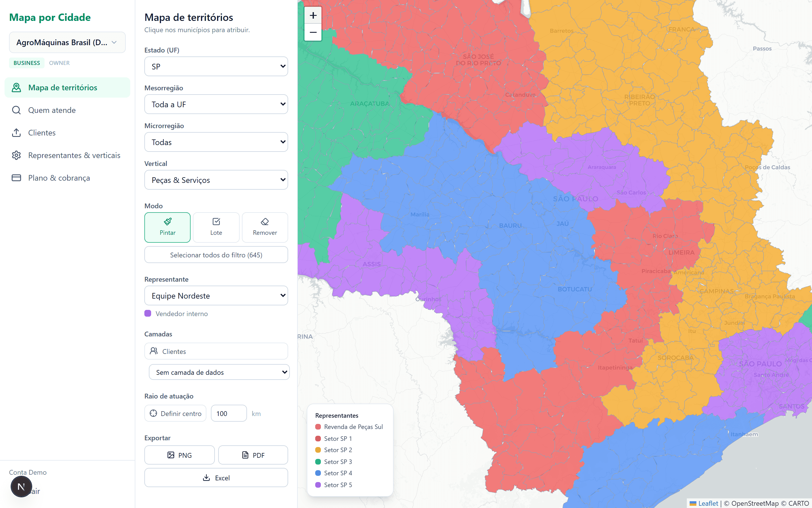Click the Representantes & verticais gear icon
This screenshot has height=508, width=812.
(x=16, y=155)
